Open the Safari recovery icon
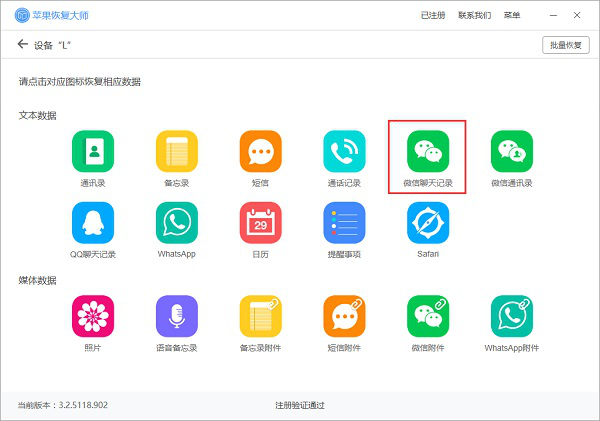 [427, 222]
